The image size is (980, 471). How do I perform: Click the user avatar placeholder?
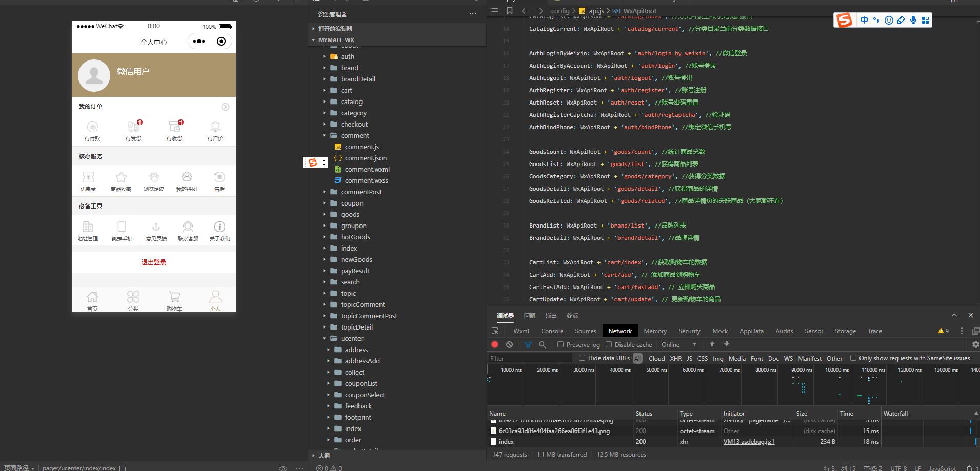pyautogui.click(x=94, y=75)
